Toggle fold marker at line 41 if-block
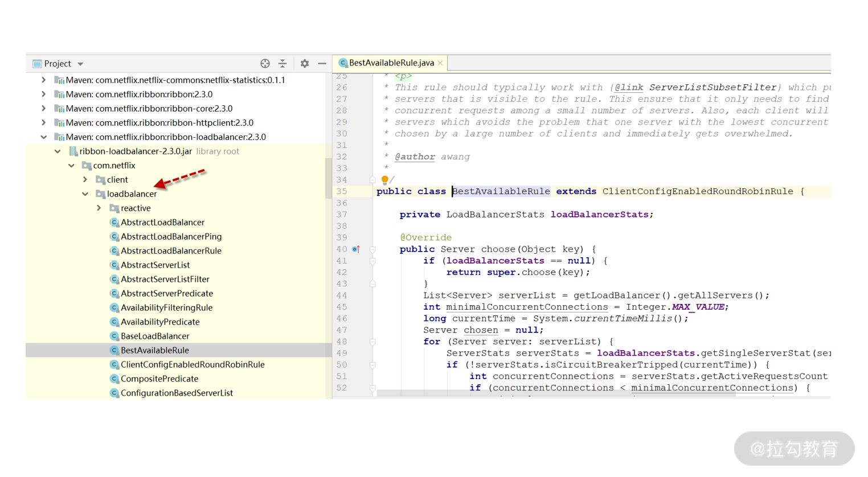The width and height of the screenshot is (868, 477). click(372, 261)
